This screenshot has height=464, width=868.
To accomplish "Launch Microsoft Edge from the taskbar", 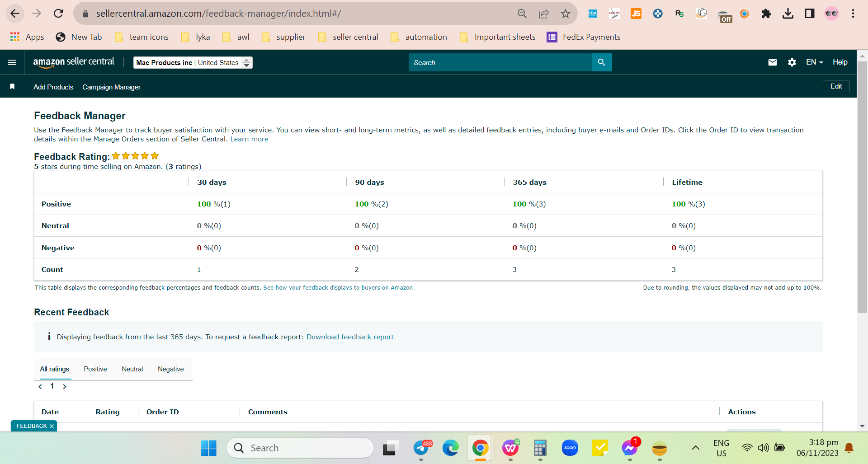I will pyautogui.click(x=450, y=448).
